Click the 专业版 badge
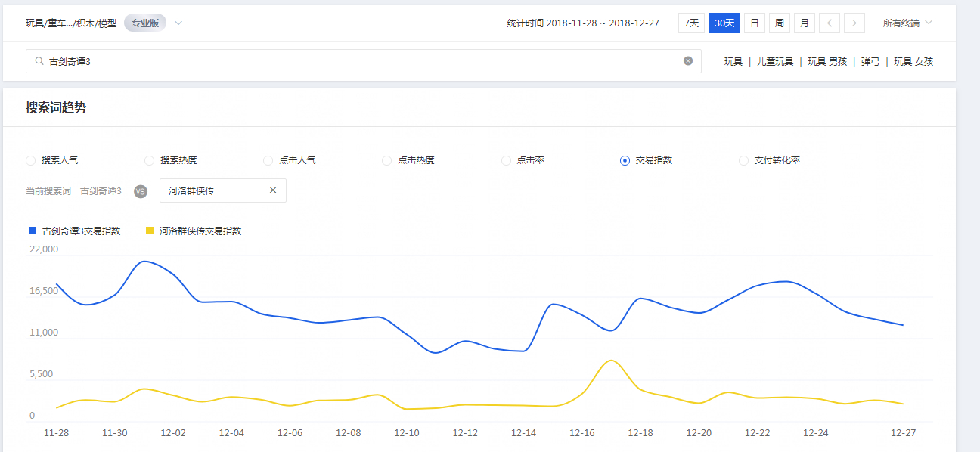 click(145, 23)
